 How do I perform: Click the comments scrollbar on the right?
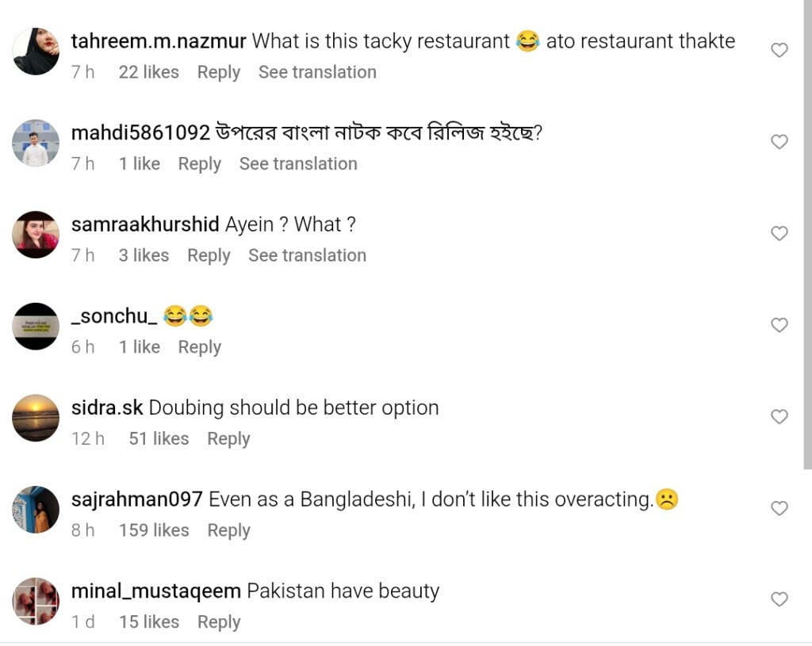coord(808,238)
